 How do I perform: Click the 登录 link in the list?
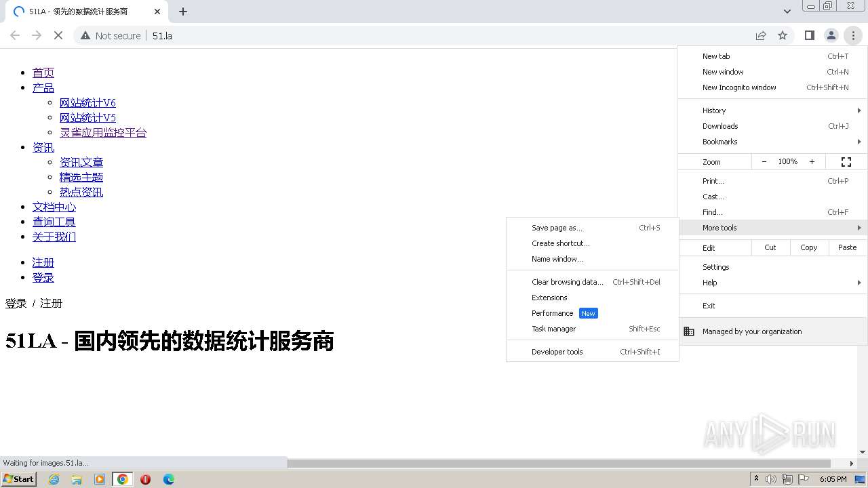tap(43, 277)
